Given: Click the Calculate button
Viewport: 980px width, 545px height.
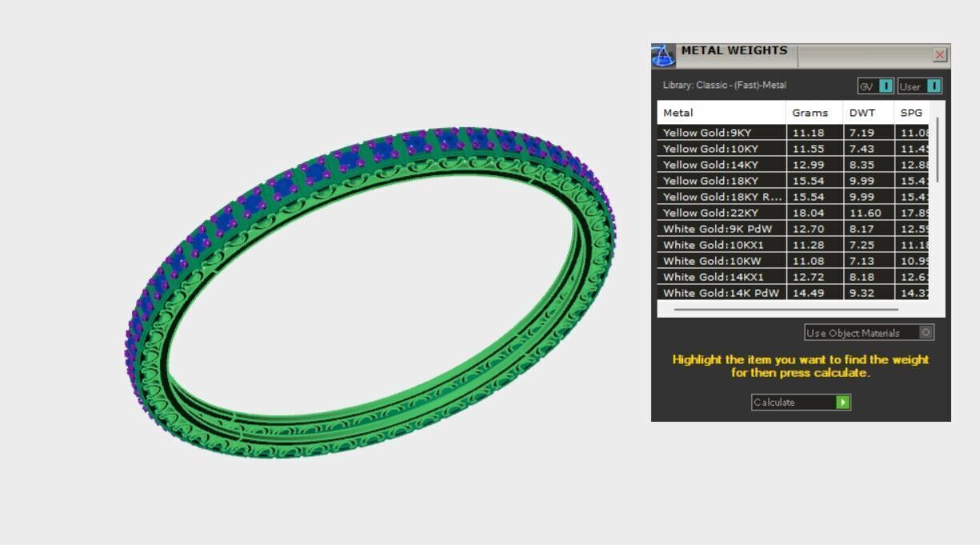Looking at the screenshot, I should click(801, 402).
